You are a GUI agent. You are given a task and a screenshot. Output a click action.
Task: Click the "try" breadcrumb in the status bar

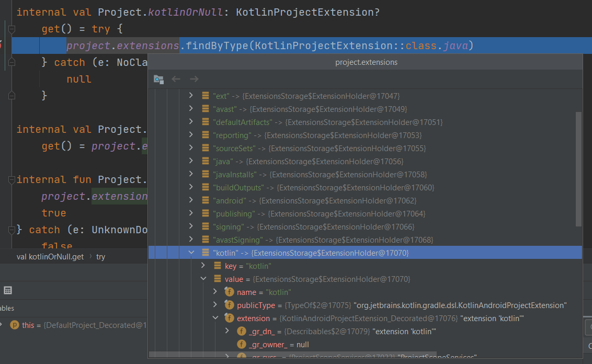101,256
